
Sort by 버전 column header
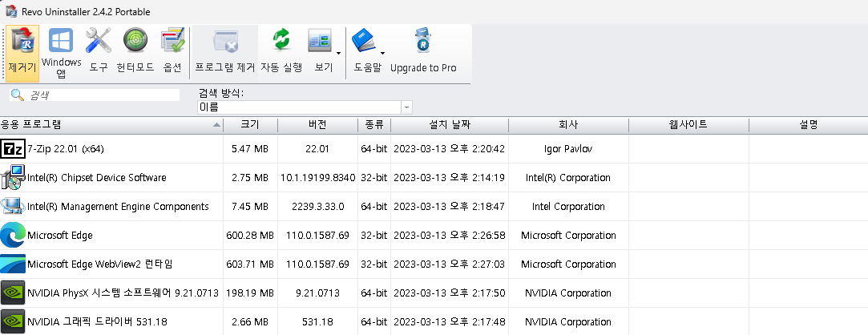coord(317,125)
